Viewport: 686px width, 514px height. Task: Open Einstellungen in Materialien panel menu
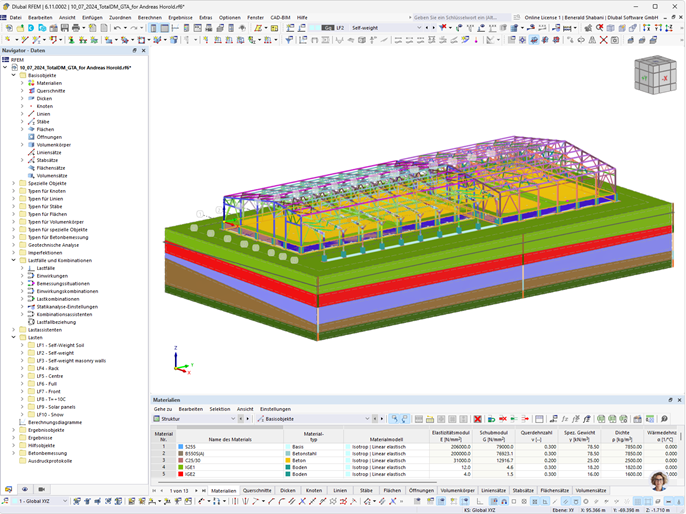pos(275,409)
